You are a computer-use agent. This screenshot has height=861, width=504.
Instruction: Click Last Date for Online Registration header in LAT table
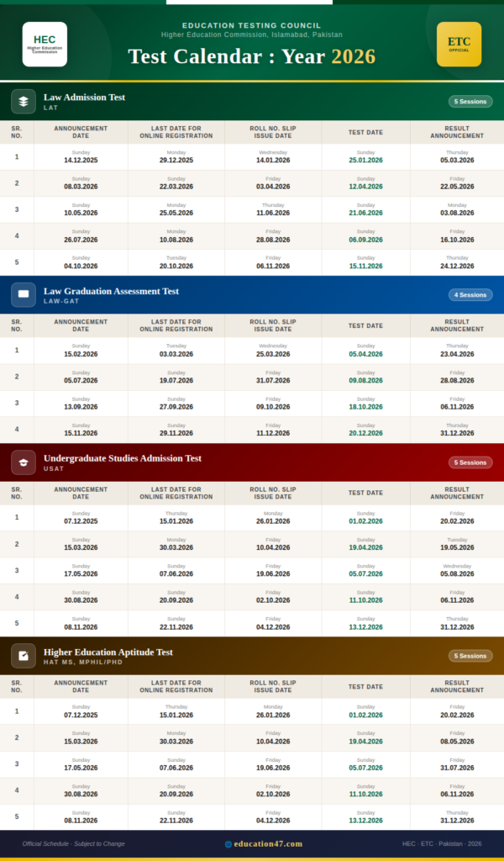[176, 132]
